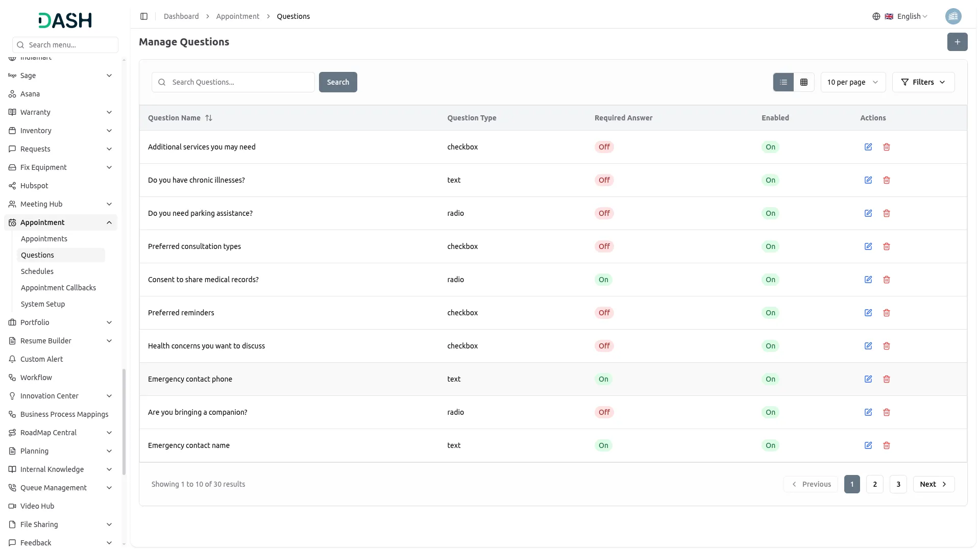This screenshot has width=980, height=551.
Task: Click Required Answer status for 'Consent to share medical records?'
Action: 603,280
